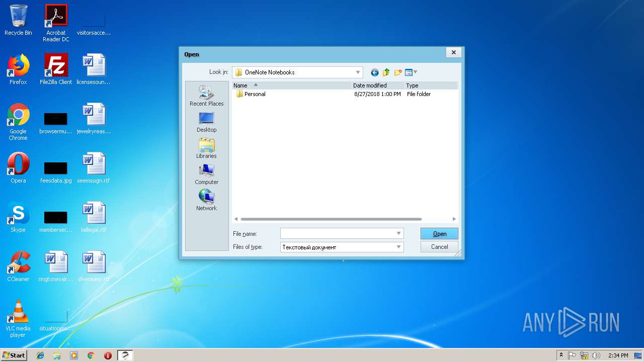Select the jewelryreas document on desktop
The width and height of the screenshot is (644, 362).
(x=94, y=119)
